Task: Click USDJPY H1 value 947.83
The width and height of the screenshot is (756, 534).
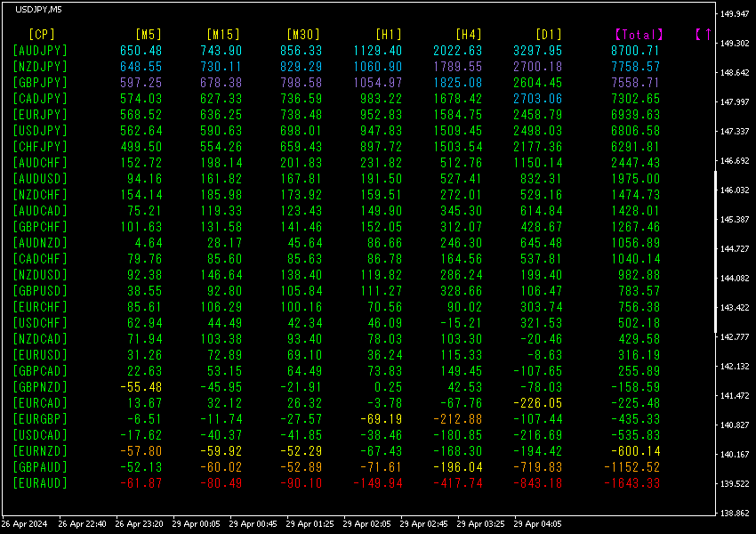Action: pyautogui.click(x=381, y=131)
